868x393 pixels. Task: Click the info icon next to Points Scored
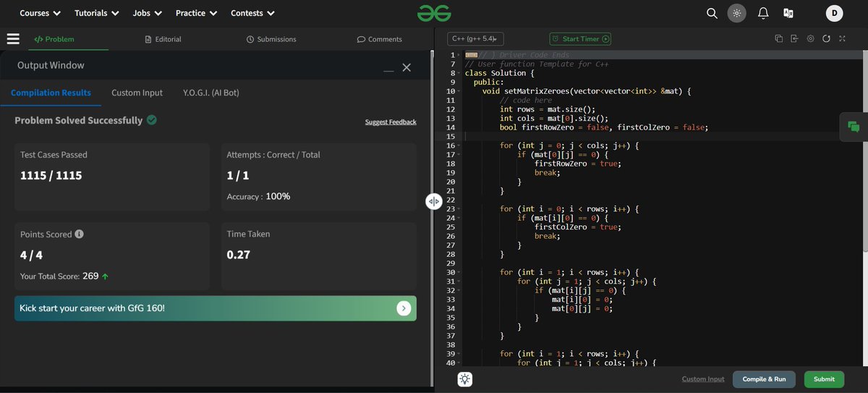click(x=79, y=234)
